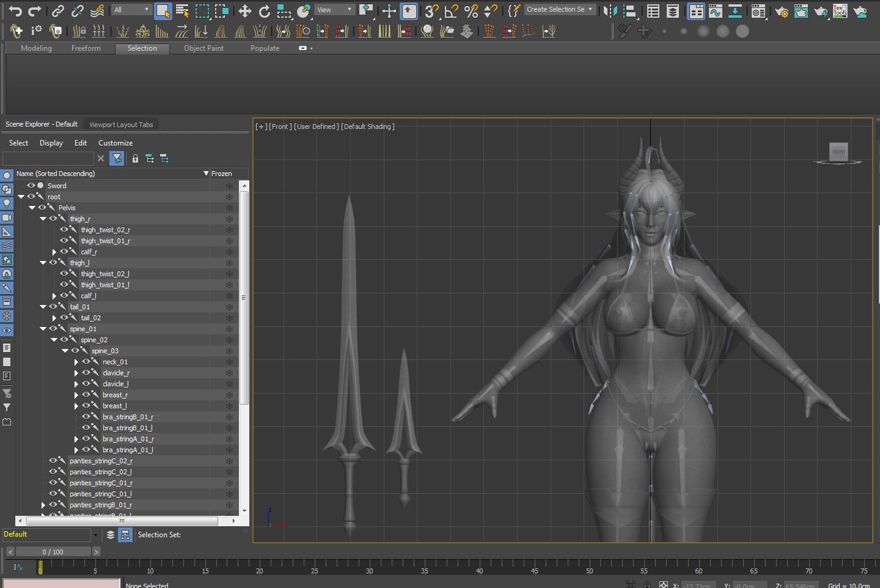880x588 pixels.
Task: Click the [User Defined] viewport label
Action: (317, 127)
